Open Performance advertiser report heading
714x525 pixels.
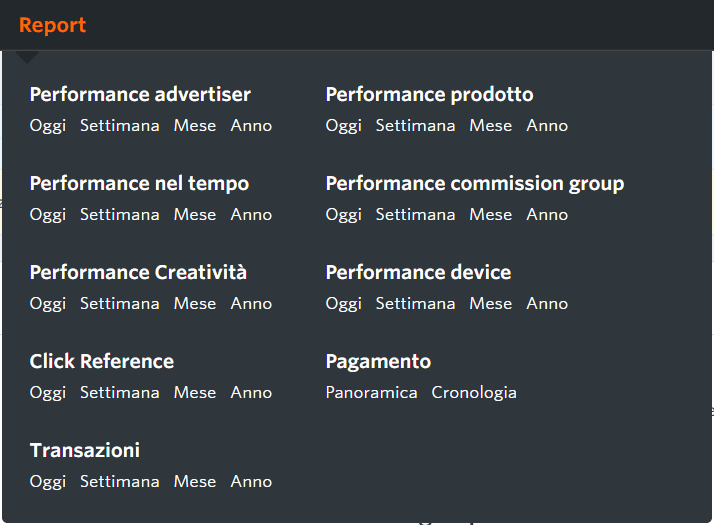coord(140,95)
